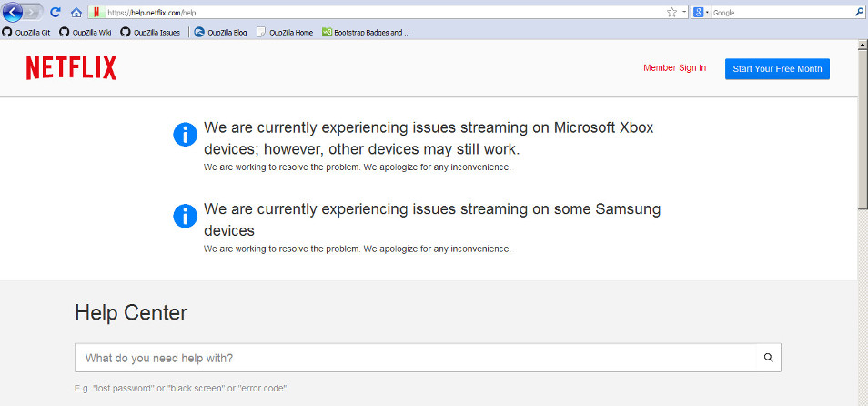Image resolution: width=868 pixels, height=406 pixels.
Task: Click the browser forward arrow
Action: point(34,12)
